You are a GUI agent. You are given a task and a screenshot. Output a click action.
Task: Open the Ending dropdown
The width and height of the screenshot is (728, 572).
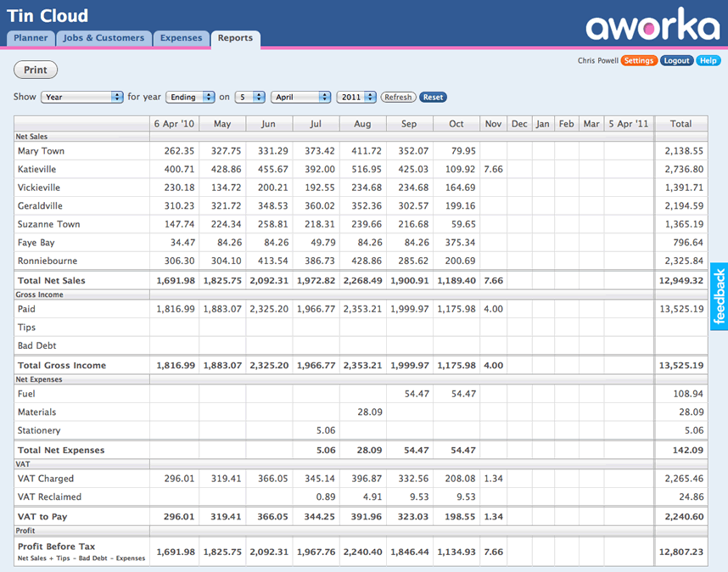pyautogui.click(x=189, y=98)
